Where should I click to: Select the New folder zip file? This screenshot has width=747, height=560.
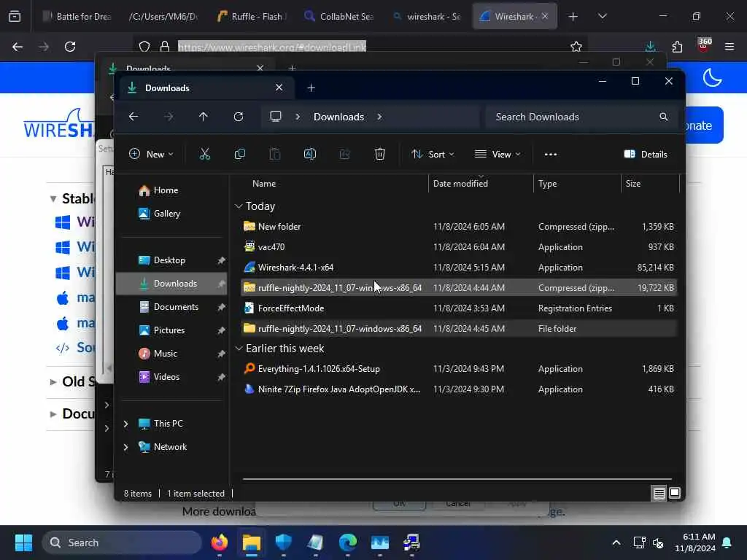(458, 227)
